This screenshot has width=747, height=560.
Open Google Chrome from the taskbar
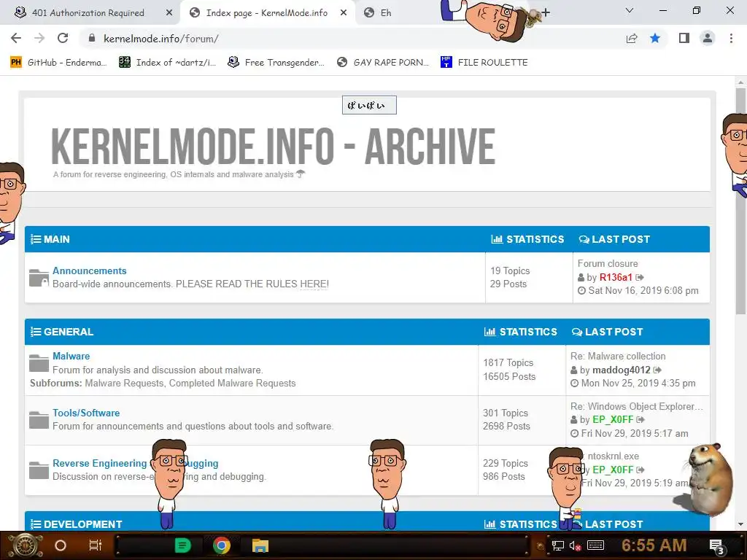(x=222, y=545)
